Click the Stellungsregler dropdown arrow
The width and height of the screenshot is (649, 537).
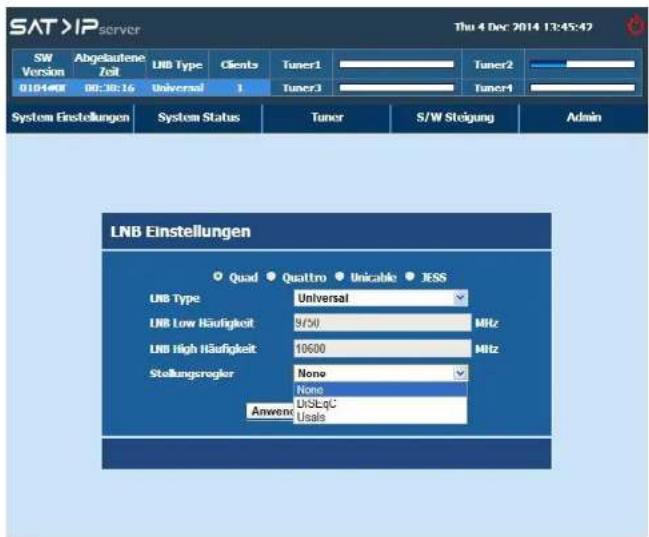[460, 373]
